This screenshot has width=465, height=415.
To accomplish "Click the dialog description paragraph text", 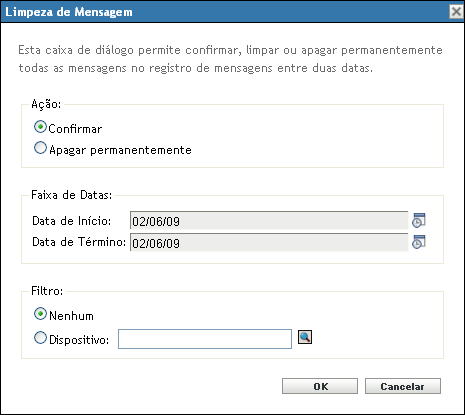I will click(230, 59).
